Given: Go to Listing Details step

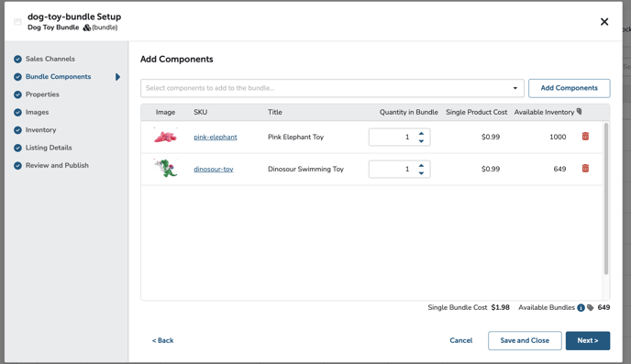Looking at the screenshot, I should coord(49,148).
